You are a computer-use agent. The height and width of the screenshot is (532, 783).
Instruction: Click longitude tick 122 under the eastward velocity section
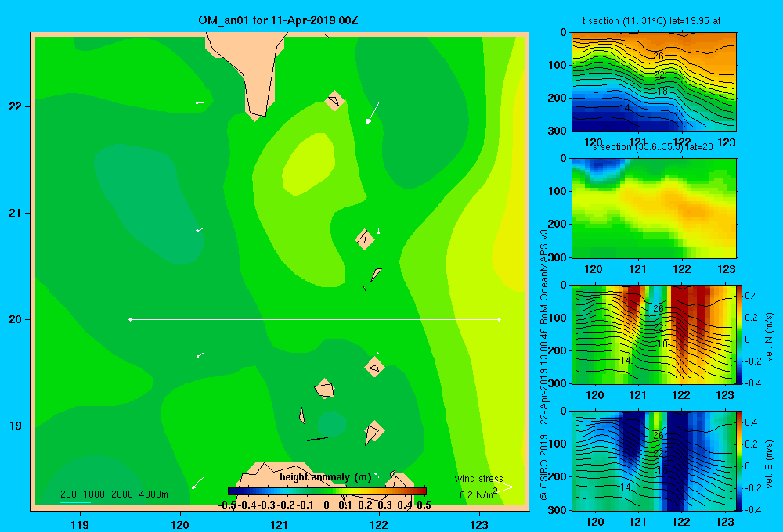point(681,522)
